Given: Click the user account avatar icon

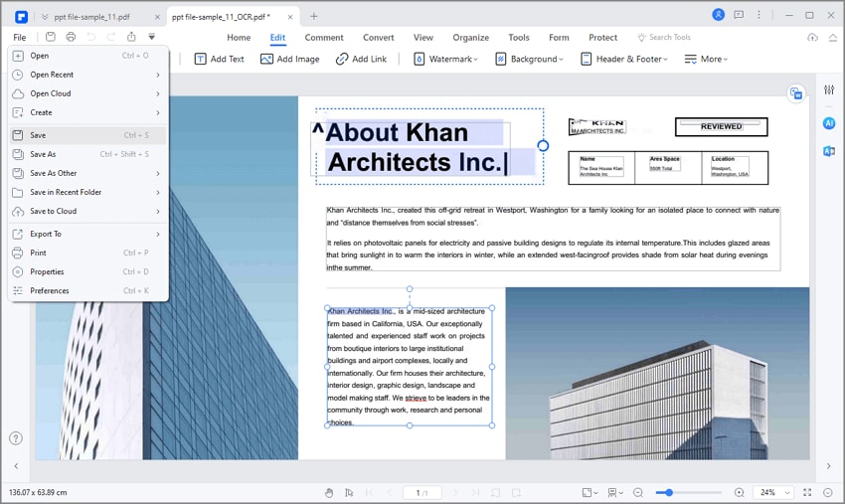Looking at the screenshot, I should tap(718, 15).
